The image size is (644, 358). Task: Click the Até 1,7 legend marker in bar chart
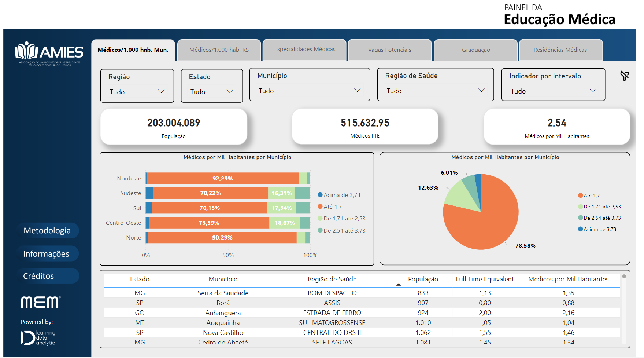320,207
